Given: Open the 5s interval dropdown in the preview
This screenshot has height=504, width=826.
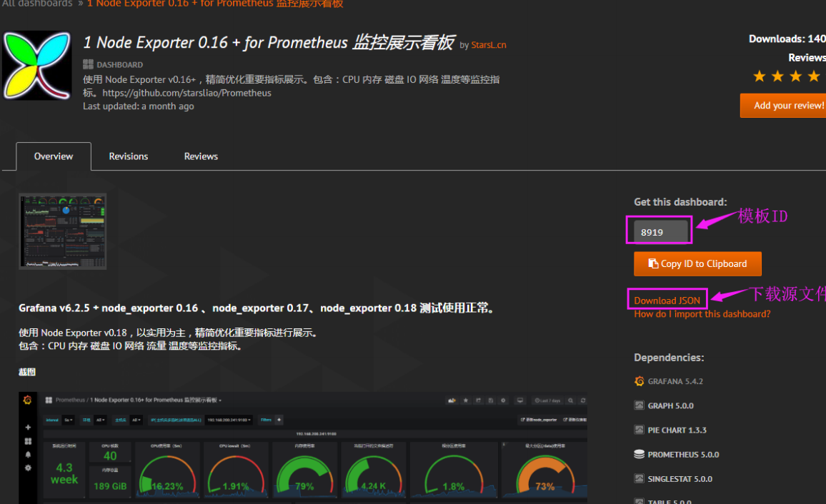Looking at the screenshot, I should click(68, 419).
